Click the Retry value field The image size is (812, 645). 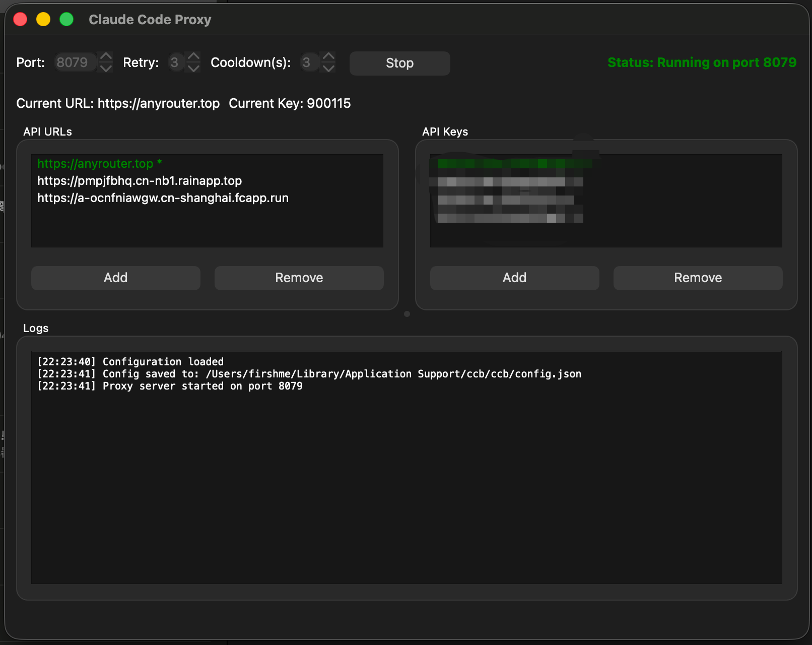click(x=175, y=62)
